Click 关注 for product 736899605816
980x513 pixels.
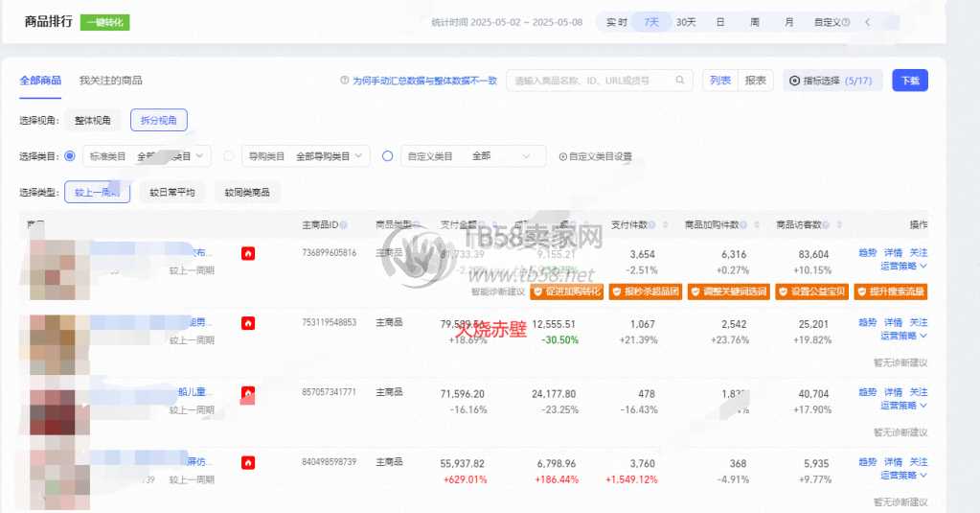pos(919,253)
